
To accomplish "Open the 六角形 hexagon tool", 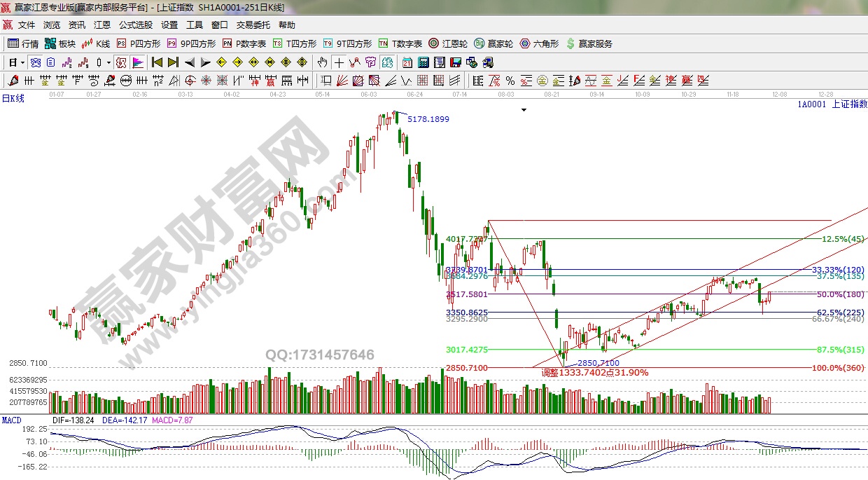I will coord(539,43).
